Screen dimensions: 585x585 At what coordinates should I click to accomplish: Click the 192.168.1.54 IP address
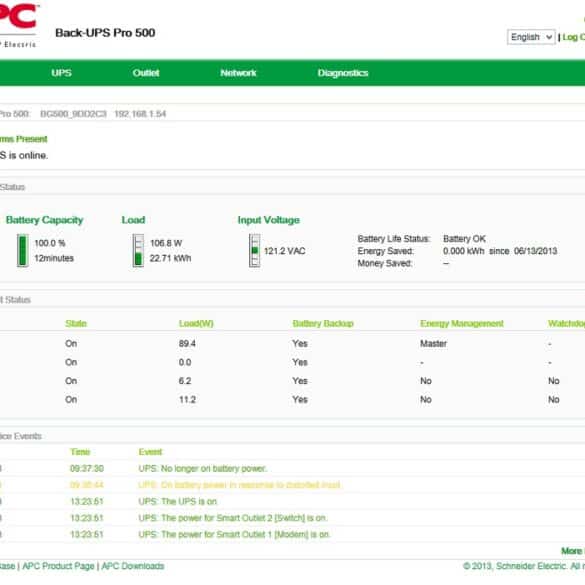pyautogui.click(x=140, y=114)
